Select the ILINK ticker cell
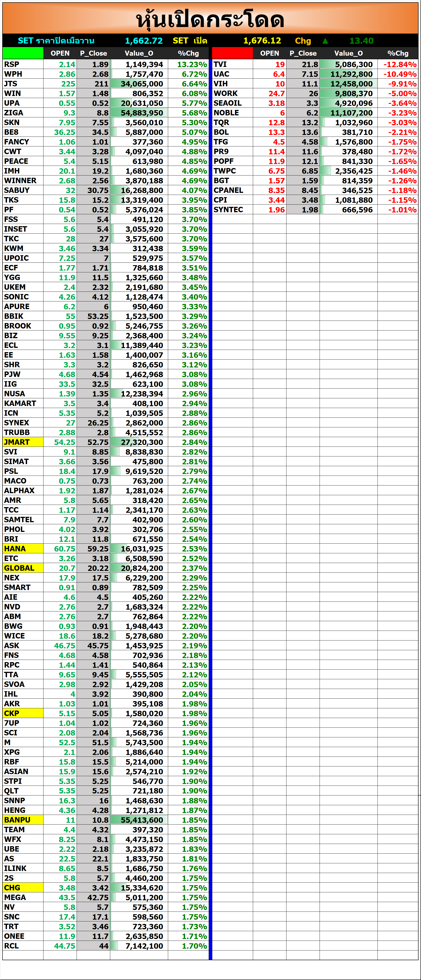421x980 pixels. point(23,868)
